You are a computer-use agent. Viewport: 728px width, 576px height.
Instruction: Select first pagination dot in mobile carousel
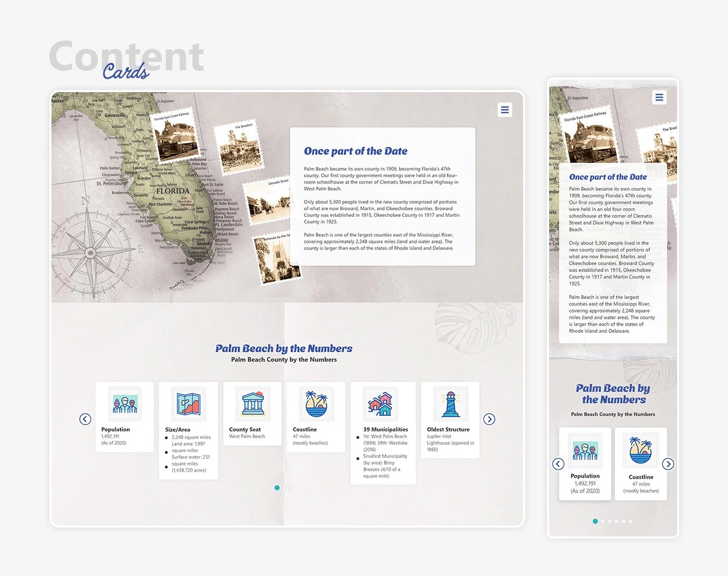tap(595, 521)
